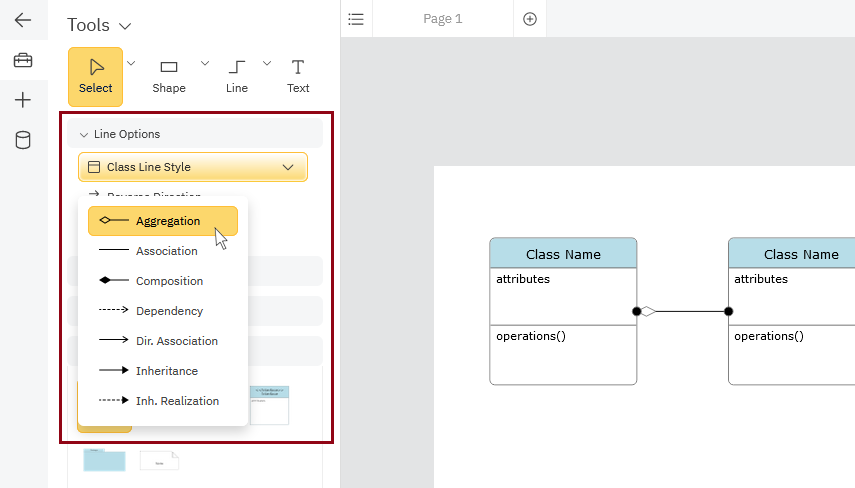Choose Aggregation line style
Viewport: 855px width, 488px height.
point(163,221)
